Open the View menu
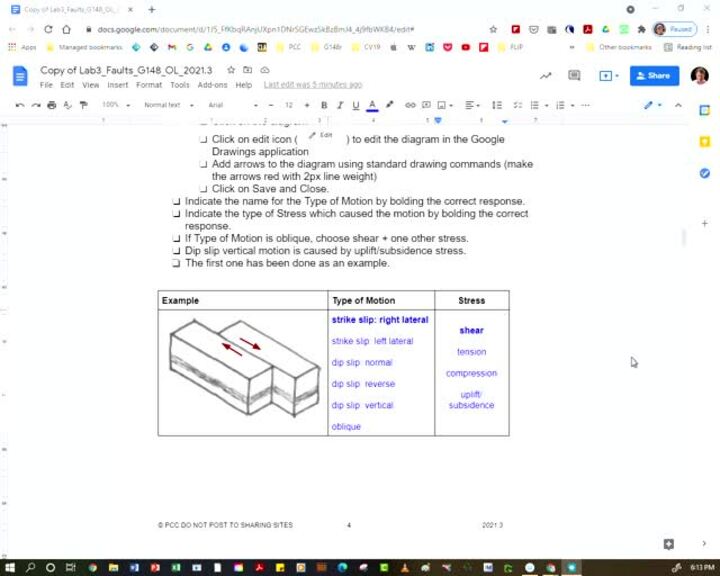Viewport: 720px width, 576px height. 90,85
